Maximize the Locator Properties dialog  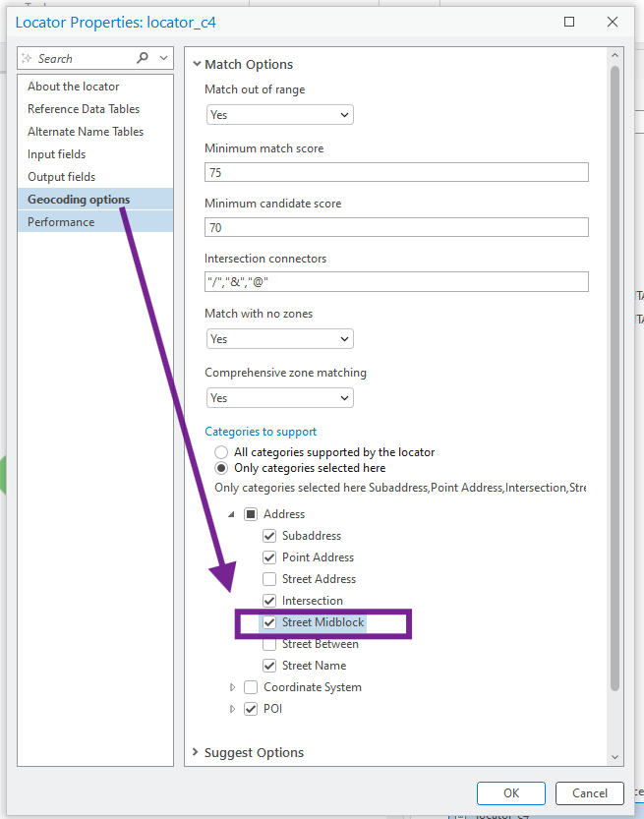click(x=569, y=21)
